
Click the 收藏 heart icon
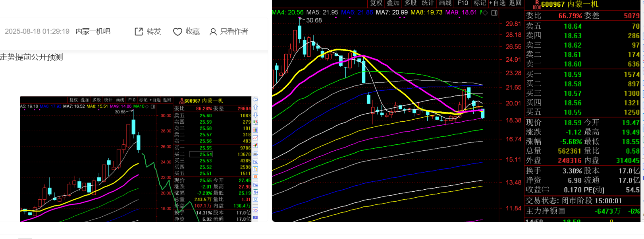(177, 32)
